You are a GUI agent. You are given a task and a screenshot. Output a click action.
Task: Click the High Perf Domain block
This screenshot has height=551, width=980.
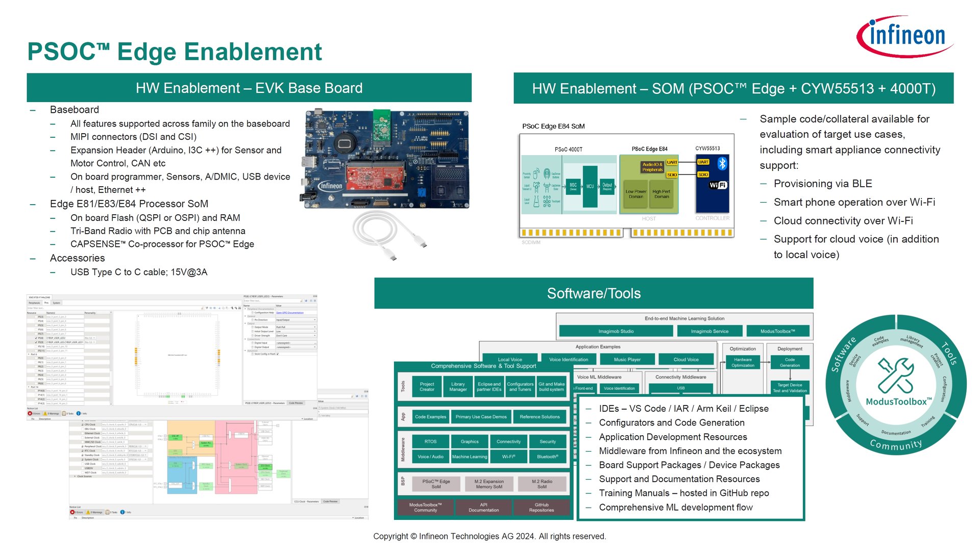661,194
